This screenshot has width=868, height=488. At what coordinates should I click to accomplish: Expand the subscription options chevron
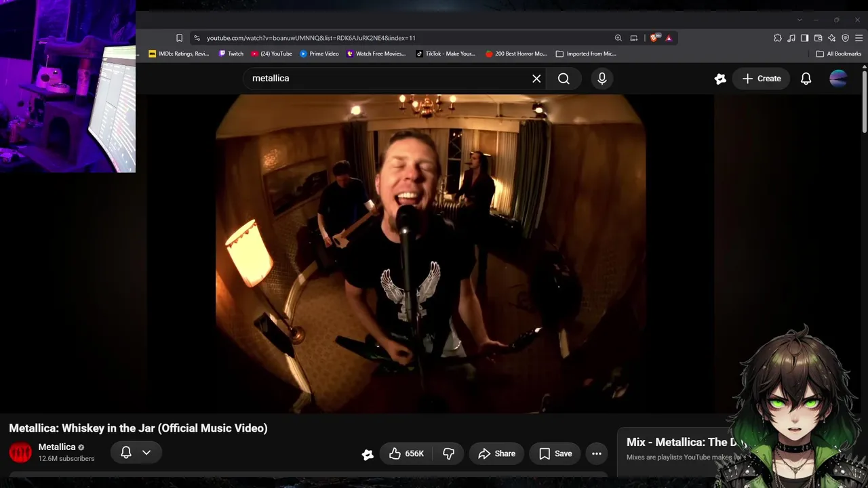[x=146, y=453]
